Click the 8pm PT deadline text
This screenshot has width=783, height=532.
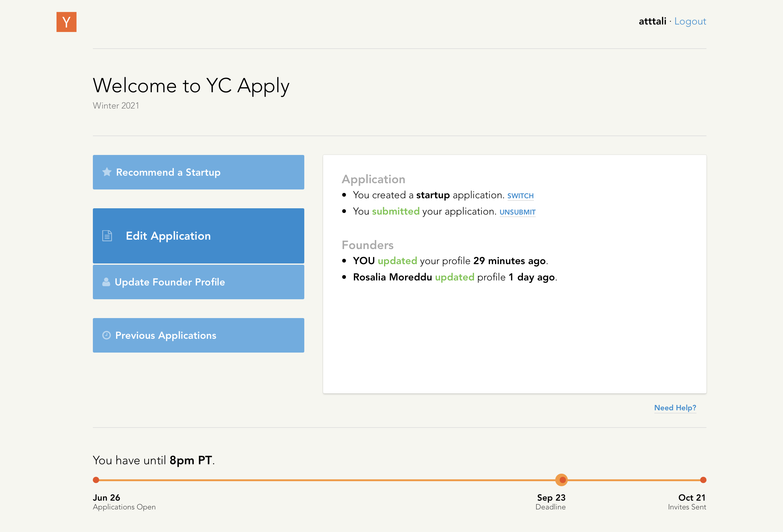191,460
